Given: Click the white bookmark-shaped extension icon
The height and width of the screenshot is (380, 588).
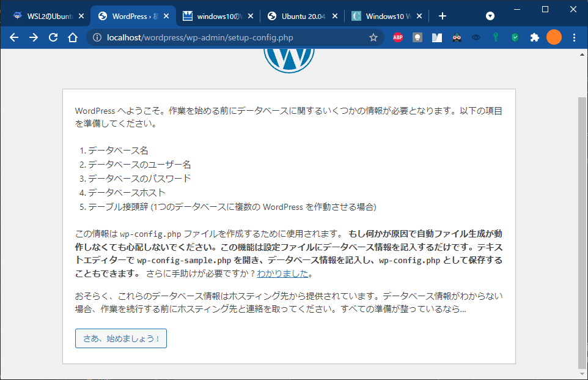Looking at the screenshot, I should (x=437, y=37).
